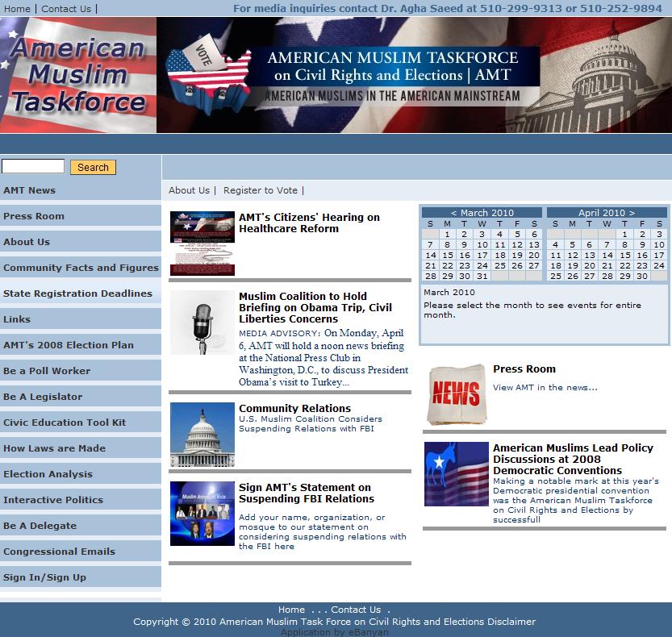Open Press Room heading in right column
This screenshot has width=672, height=637.
click(x=524, y=368)
